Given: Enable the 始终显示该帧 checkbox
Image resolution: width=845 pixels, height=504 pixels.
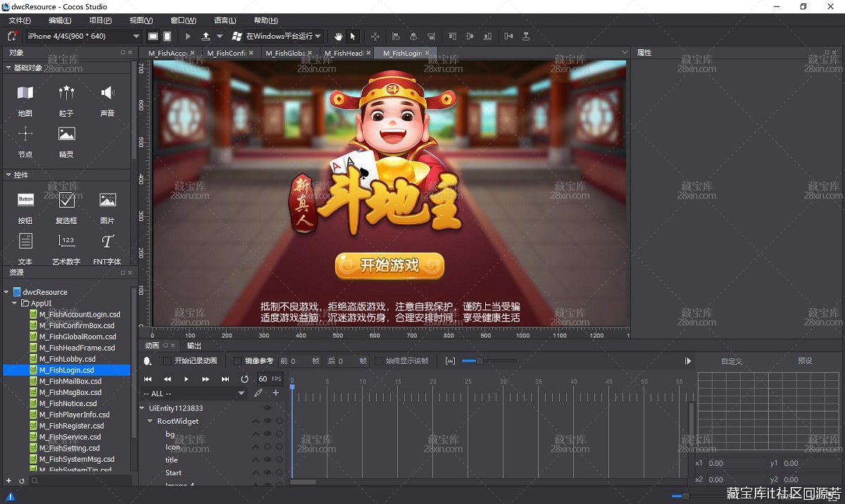Looking at the screenshot, I should (x=378, y=360).
